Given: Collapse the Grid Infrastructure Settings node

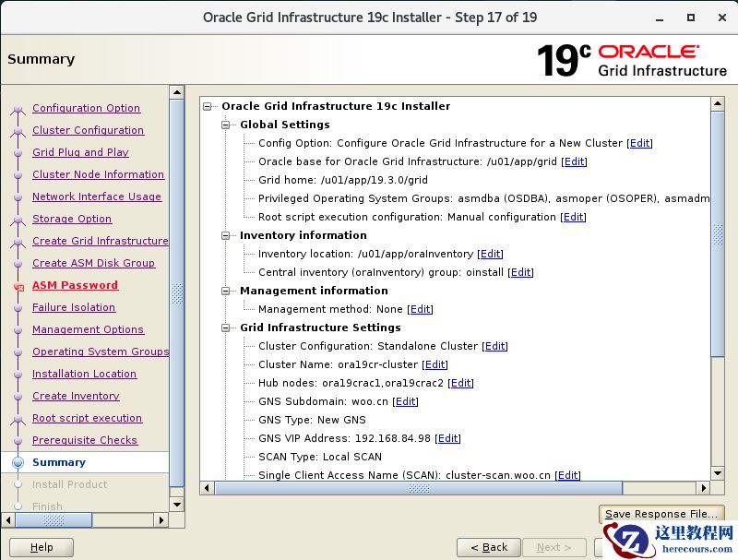Looking at the screenshot, I should point(226,328).
